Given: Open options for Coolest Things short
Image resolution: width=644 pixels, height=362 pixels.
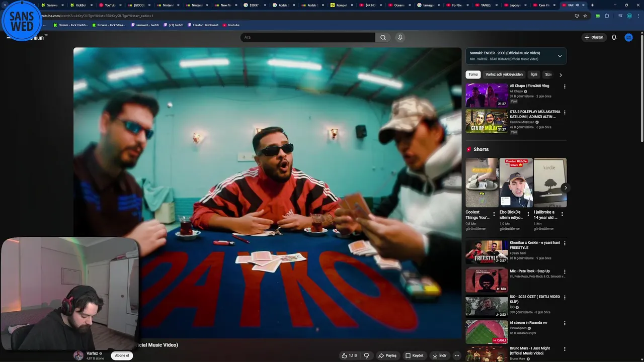Looking at the screenshot, I should pyautogui.click(x=494, y=214).
